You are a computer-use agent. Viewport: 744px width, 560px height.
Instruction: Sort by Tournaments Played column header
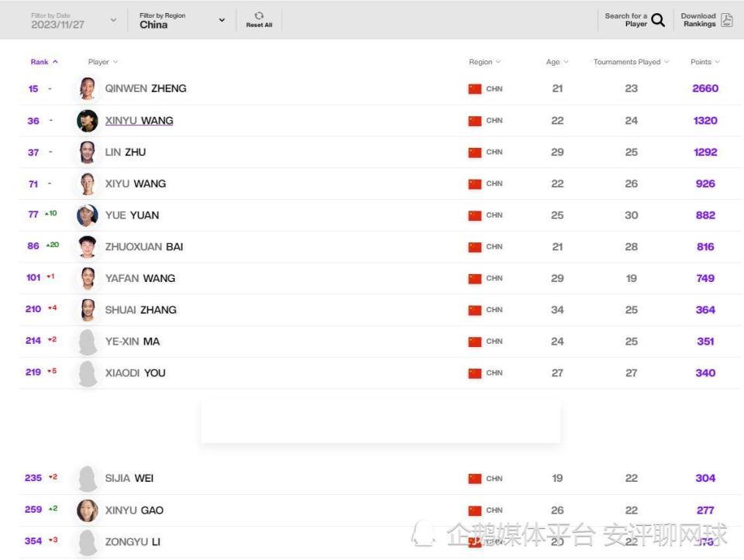tap(631, 62)
